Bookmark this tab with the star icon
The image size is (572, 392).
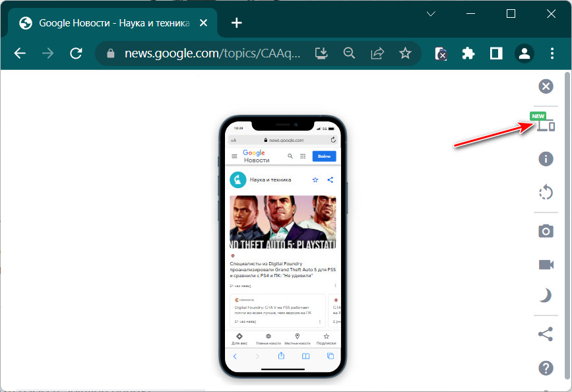click(x=405, y=53)
